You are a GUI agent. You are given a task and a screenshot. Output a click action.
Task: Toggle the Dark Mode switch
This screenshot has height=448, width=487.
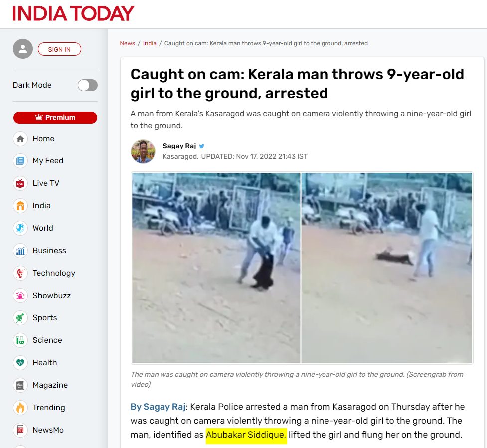88,85
